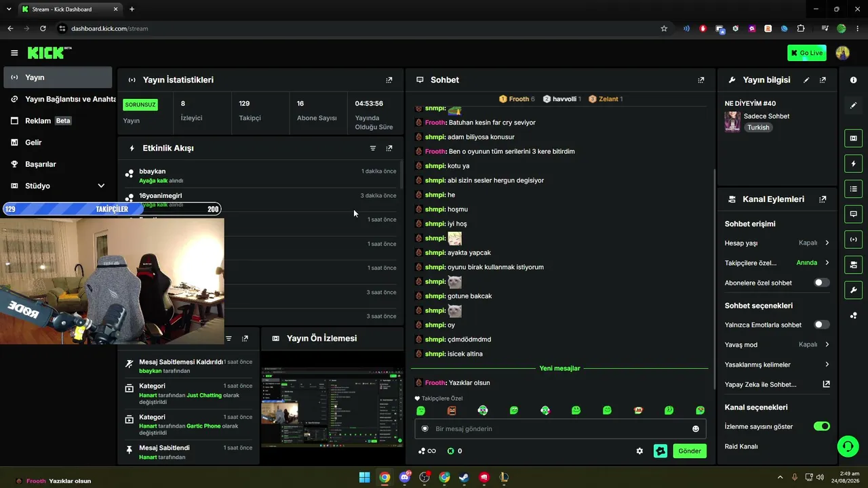Pop out the Kanal Eylemleri panel

point(823,199)
